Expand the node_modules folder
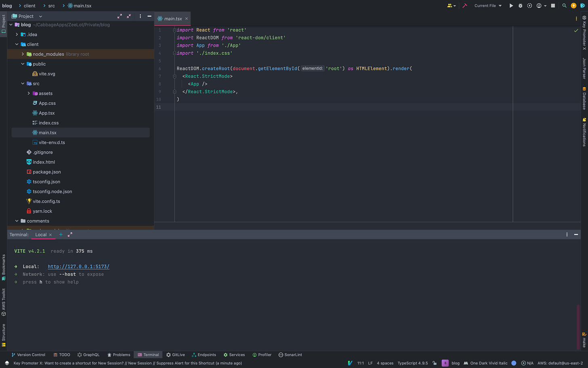 coord(23,54)
